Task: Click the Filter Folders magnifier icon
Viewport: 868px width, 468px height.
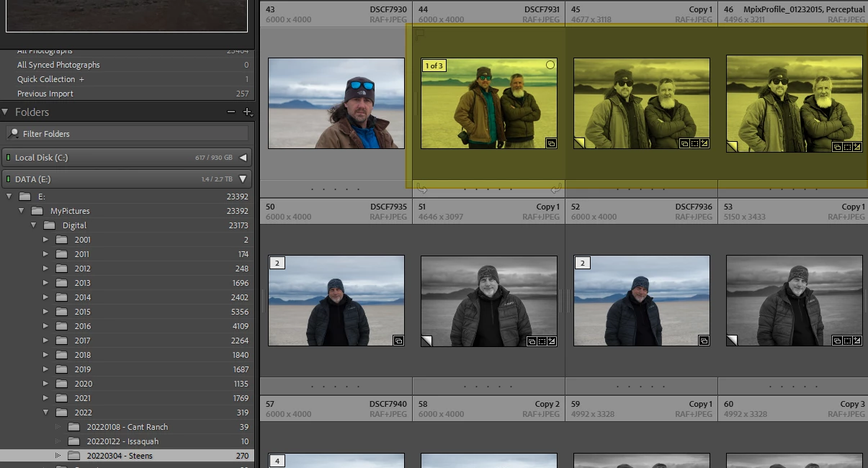Action: click(x=14, y=133)
